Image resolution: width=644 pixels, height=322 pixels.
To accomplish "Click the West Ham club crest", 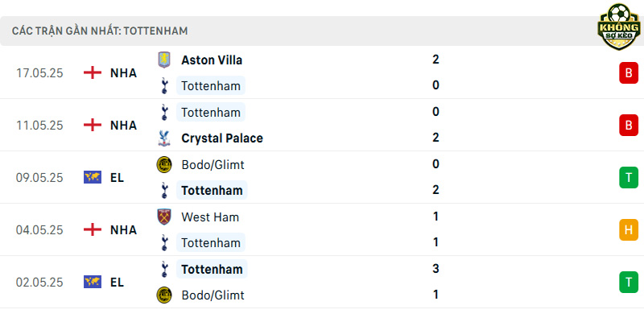I will pyautogui.click(x=164, y=217).
